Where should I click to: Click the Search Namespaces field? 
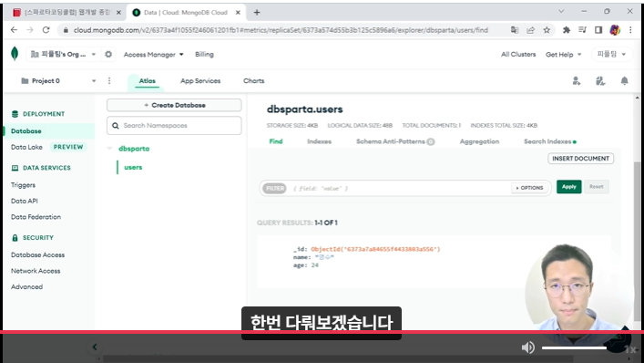click(174, 125)
